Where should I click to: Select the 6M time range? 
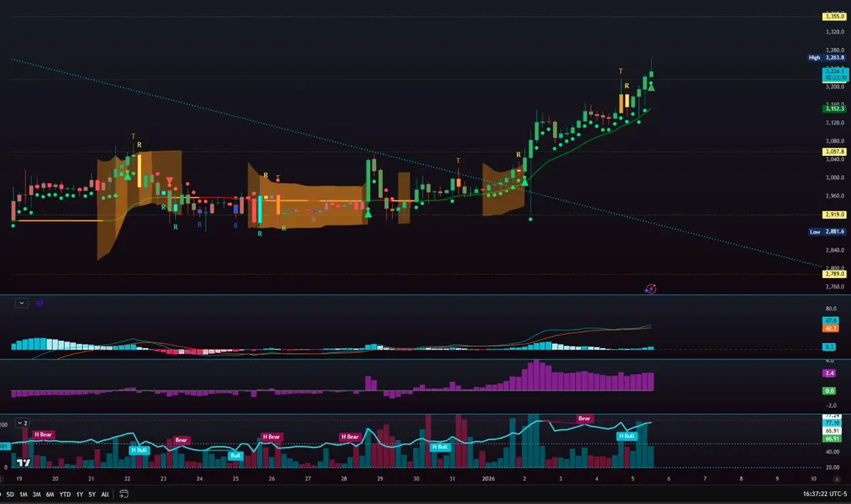click(x=50, y=494)
